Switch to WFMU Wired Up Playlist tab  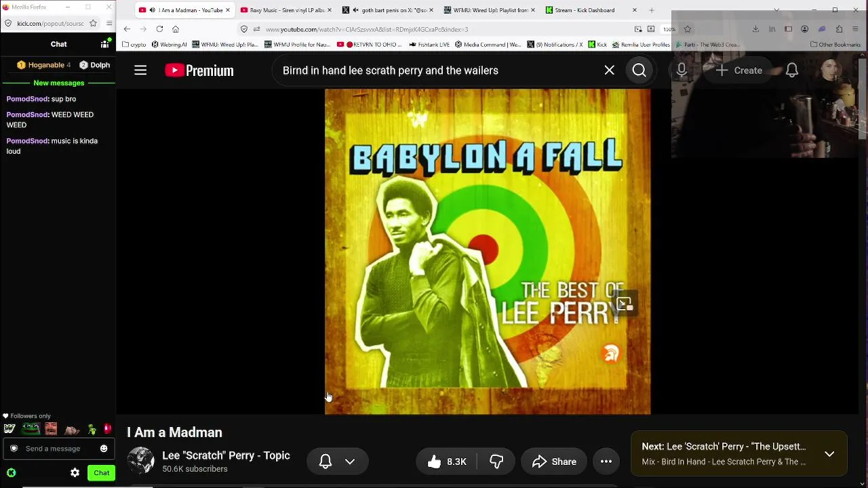489,10
